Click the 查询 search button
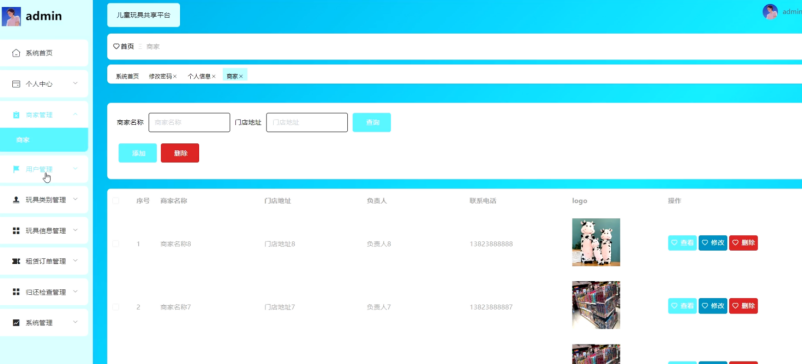Screen dimensions: 802x364 (x=372, y=123)
